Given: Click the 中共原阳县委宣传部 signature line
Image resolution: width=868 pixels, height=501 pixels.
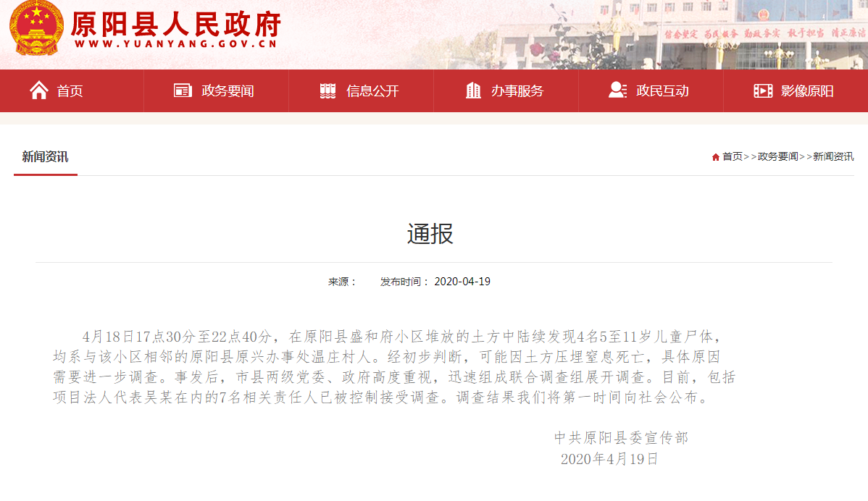Looking at the screenshot, I should point(621,437).
